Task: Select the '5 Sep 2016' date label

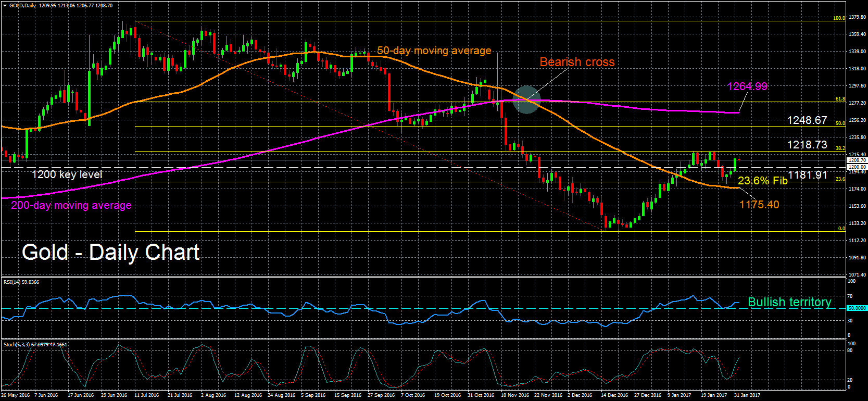Action: coord(313,395)
